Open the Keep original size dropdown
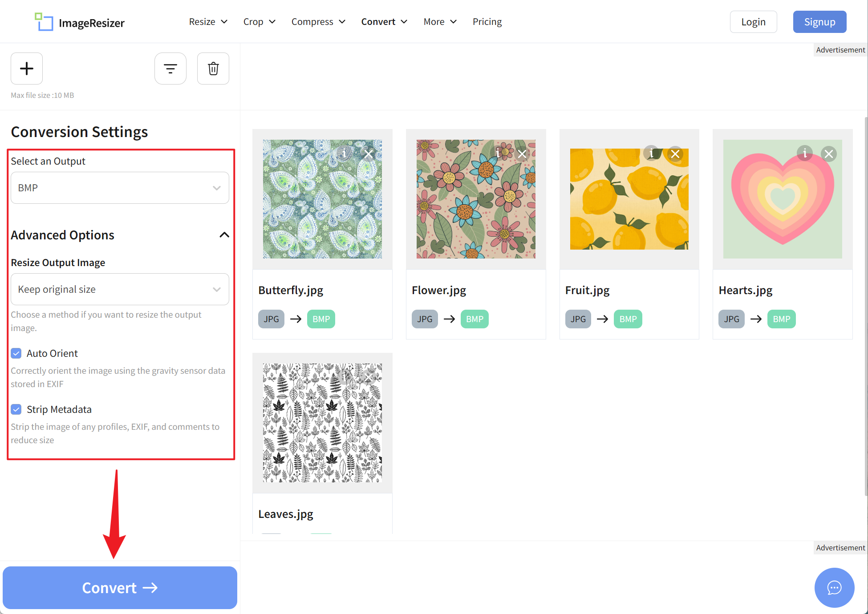 tap(120, 289)
